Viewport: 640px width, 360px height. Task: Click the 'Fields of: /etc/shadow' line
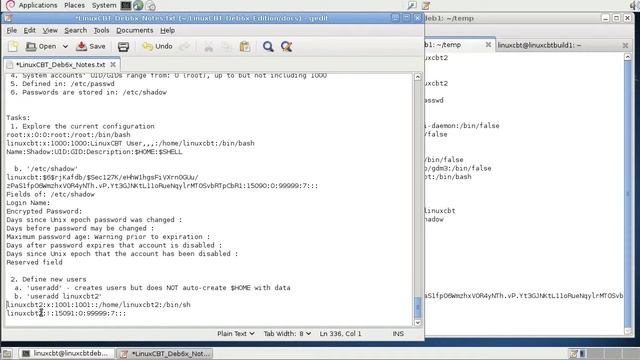click(x=50, y=194)
